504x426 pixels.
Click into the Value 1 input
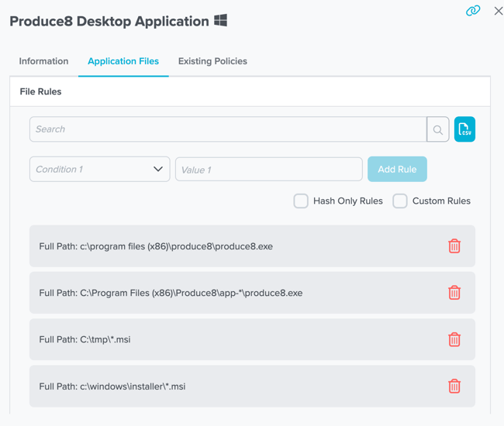[268, 170]
